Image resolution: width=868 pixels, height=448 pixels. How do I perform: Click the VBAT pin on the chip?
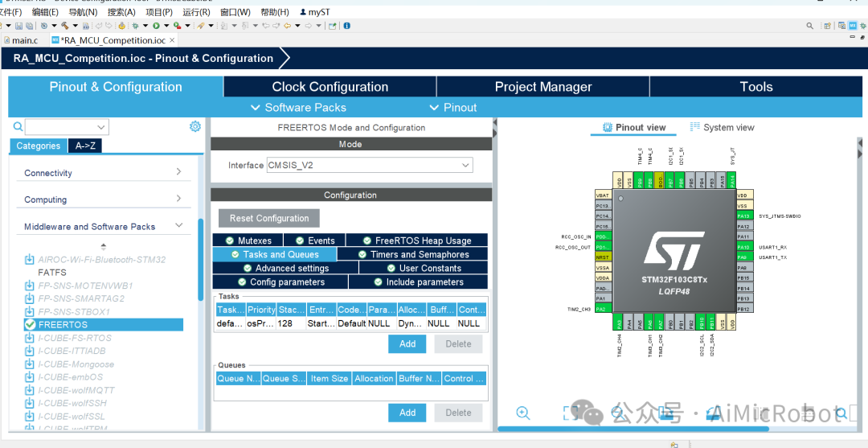603,195
